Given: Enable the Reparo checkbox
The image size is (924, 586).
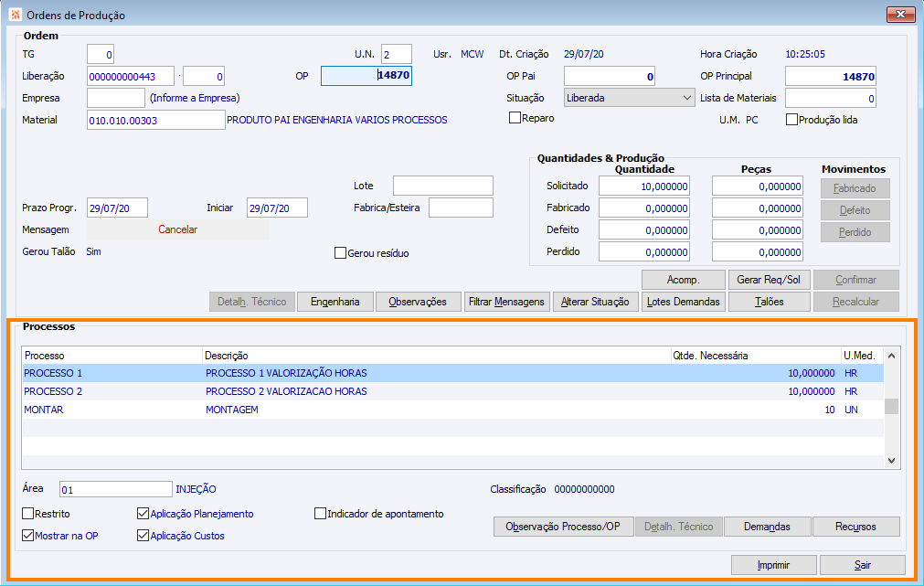Looking at the screenshot, I should tap(515, 118).
